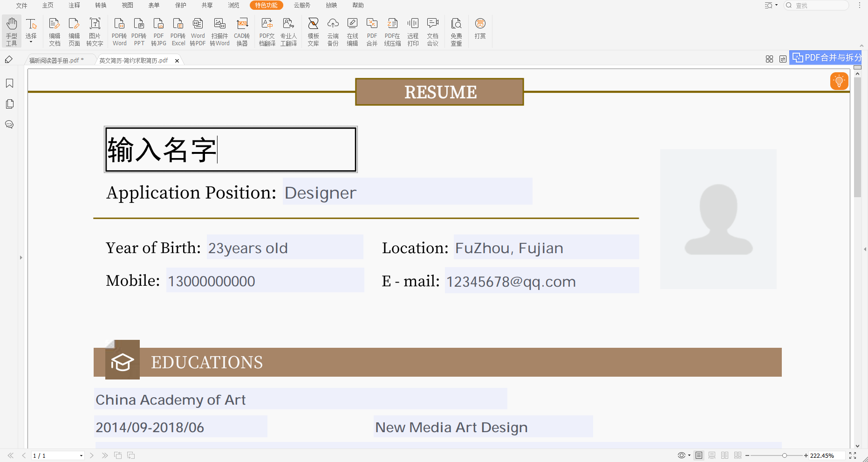Click the 云端备份 cloud backup icon
The width and height of the screenshot is (868, 462).
click(333, 31)
